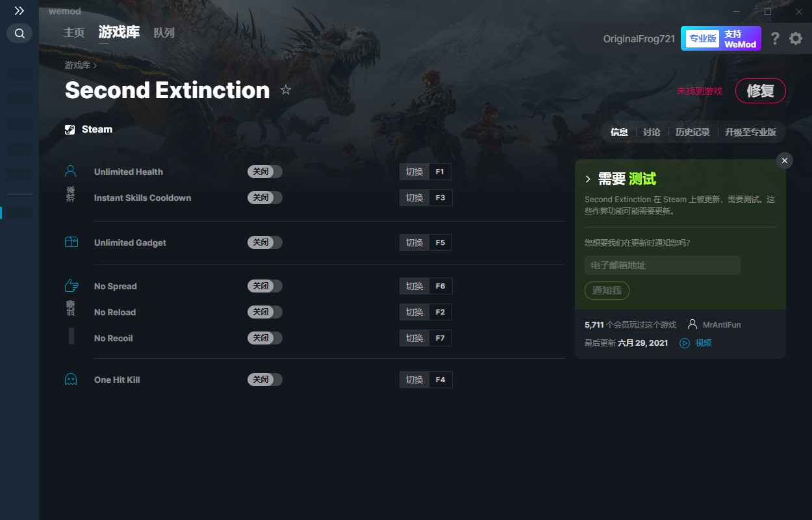The width and height of the screenshot is (812, 520).
Task: Toggle the One Hit Kill switch
Action: [x=265, y=380]
